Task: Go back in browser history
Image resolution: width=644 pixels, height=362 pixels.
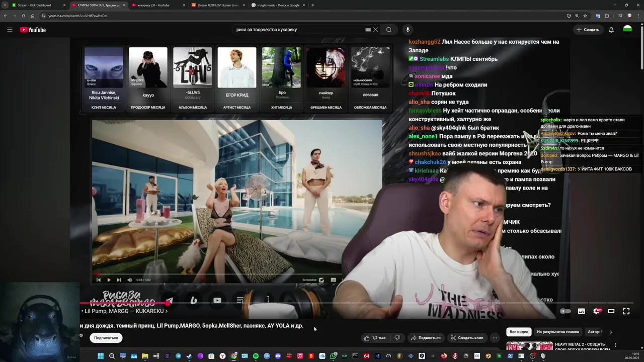Action: [x=6, y=16]
